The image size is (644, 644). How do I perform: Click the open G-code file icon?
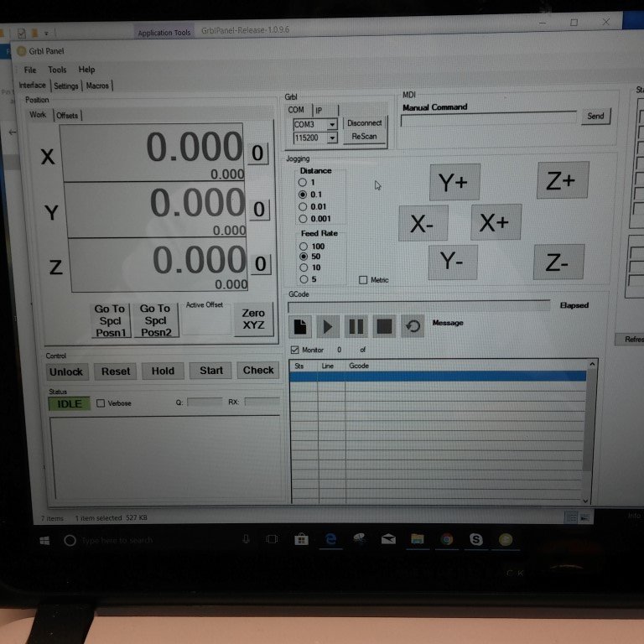tap(301, 326)
